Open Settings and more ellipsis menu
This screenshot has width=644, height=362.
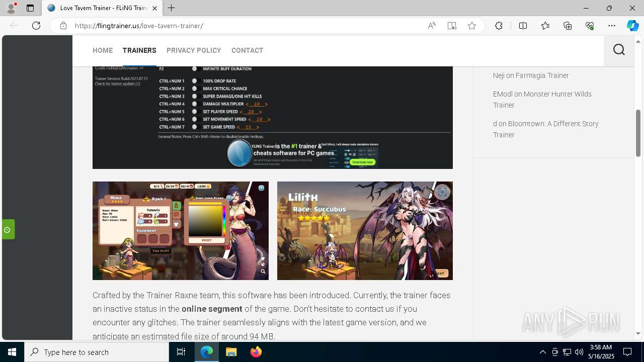click(612, 26)
